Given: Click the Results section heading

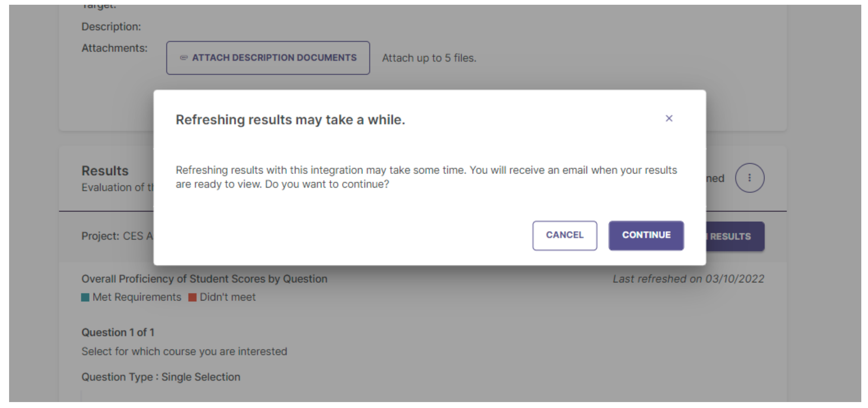Looking at the screenshot, I should (105, 171).
